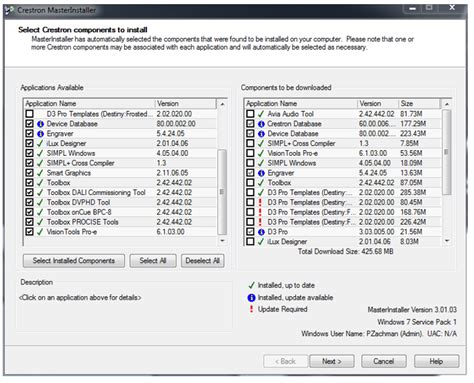
Task: Click the info icon beside Device Database in Applications Available
Action: (40, 124)
